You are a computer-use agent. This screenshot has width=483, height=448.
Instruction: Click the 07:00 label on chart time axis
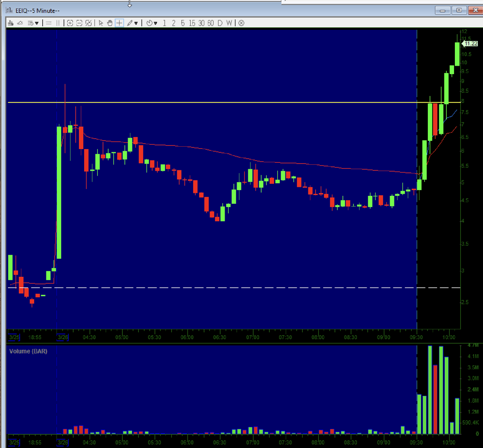253,337
